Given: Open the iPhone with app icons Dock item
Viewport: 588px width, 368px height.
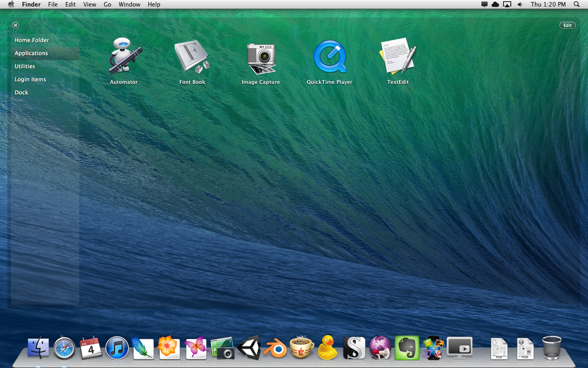Looking at the screenshot, I should (x=433, y=348).
